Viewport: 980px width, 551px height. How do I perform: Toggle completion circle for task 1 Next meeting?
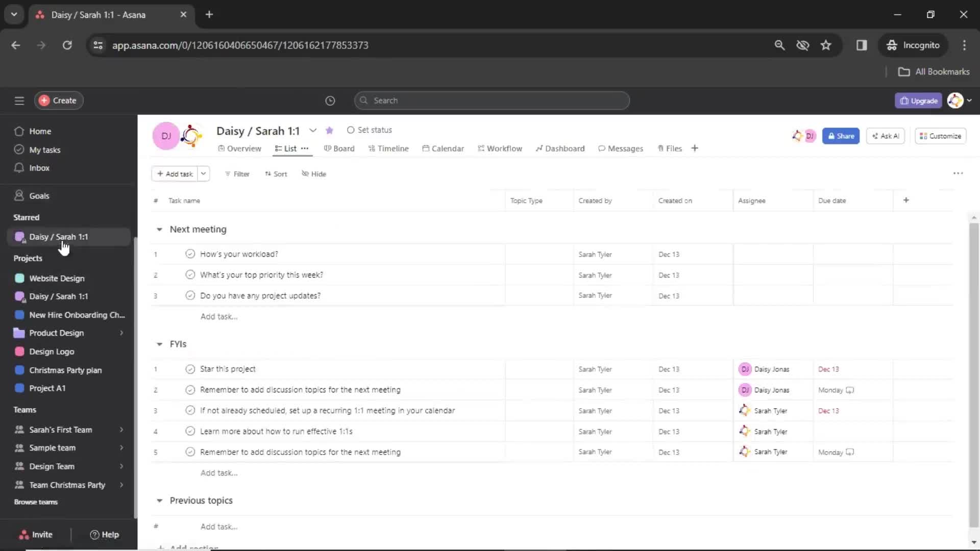[189, 254]
